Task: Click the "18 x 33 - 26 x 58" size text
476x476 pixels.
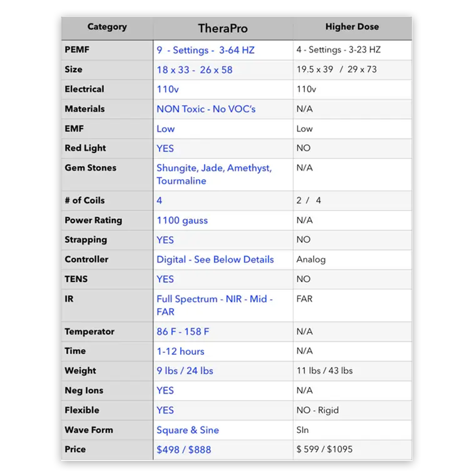Action: pyautogui.click(x=194, y=70)
